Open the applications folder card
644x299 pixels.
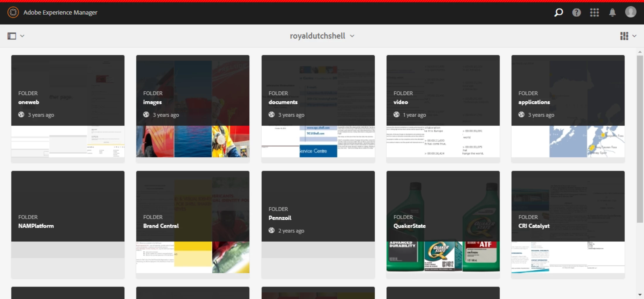point(568,109)
